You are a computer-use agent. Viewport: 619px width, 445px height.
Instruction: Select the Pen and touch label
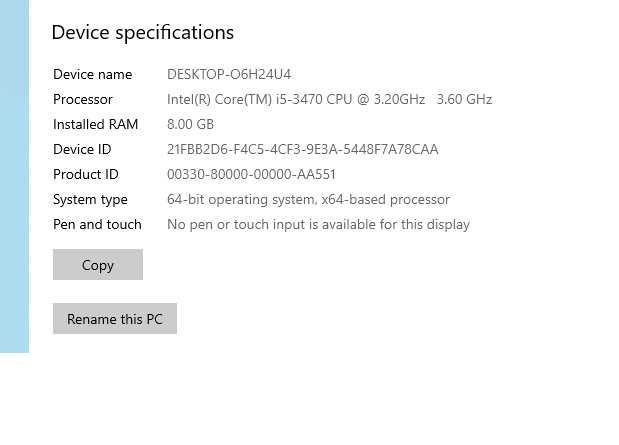tap(97, 224)
